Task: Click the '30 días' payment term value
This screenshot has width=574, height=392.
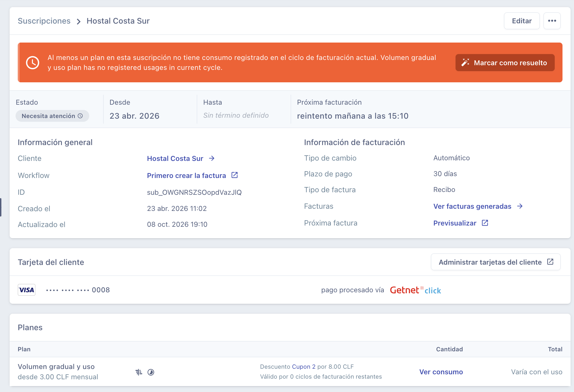Action: click(445, 174)
